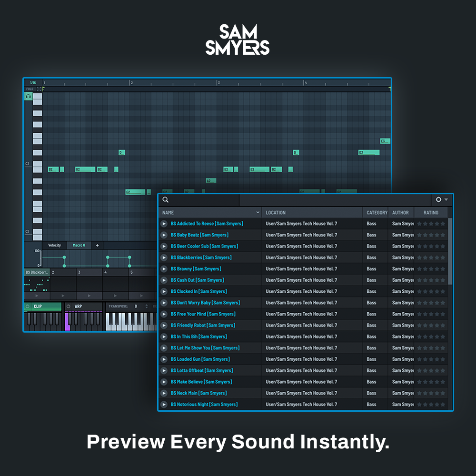Preview BS Blackberries with its play icon
The width and height of the screenshot is (476, 476).
(164, 258)
